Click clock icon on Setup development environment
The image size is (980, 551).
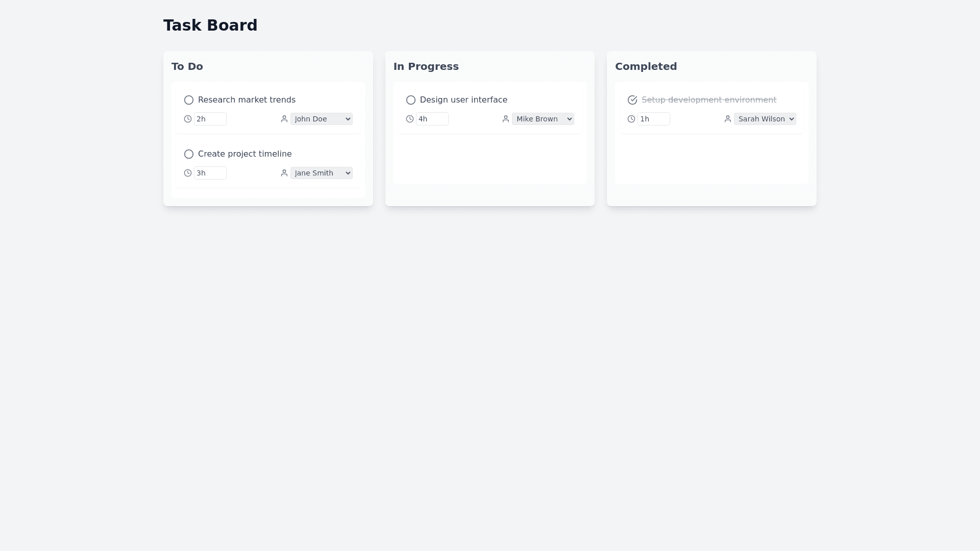pos(631,119)
